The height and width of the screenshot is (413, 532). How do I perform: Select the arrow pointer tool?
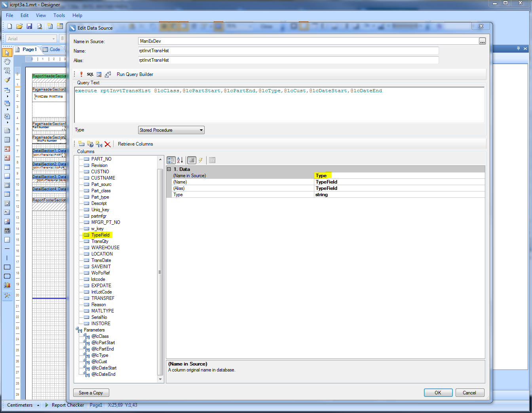coord(7,53)
